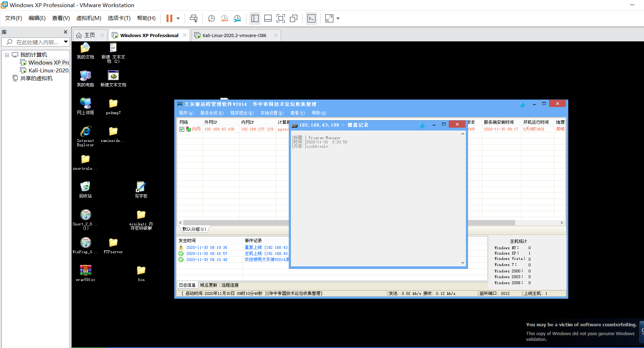Click the skin shirt icon in keylogger title bar

point(422,125)
